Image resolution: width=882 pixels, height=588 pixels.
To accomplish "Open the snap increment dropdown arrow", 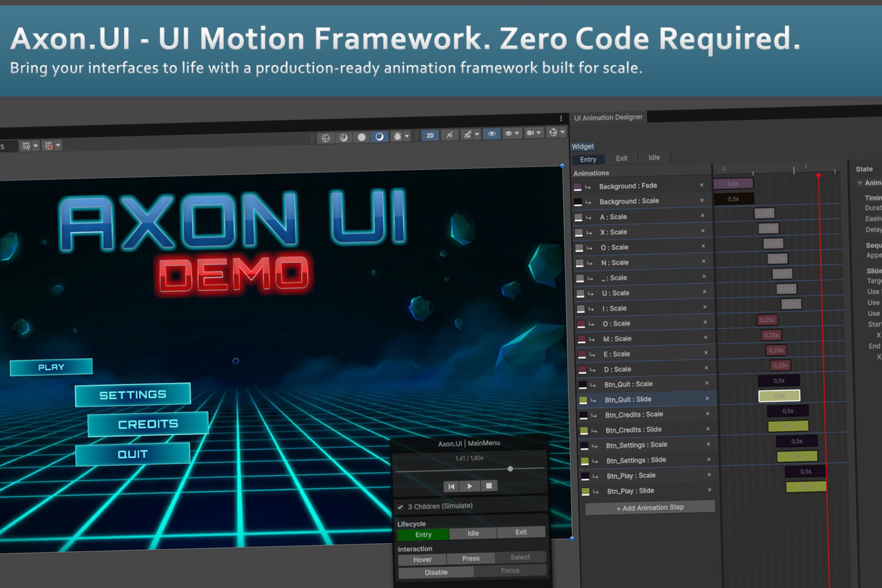I will 58,145.
